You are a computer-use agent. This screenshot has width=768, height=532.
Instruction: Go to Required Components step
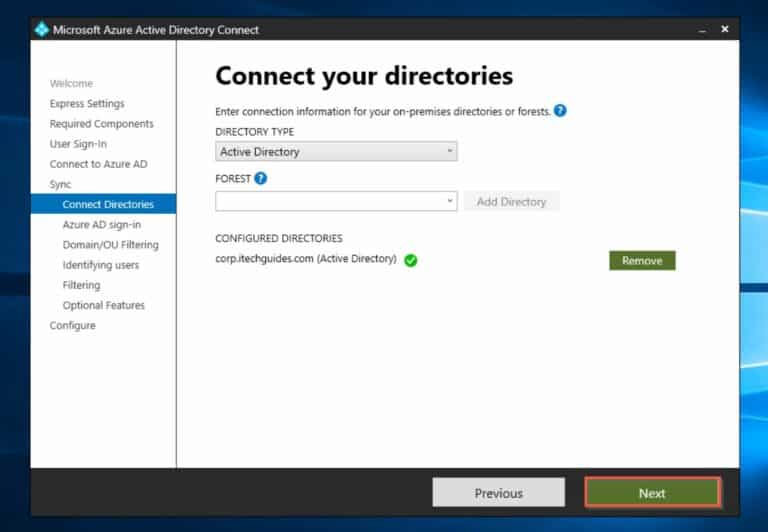pyautogui.click(x=101, y=124)
